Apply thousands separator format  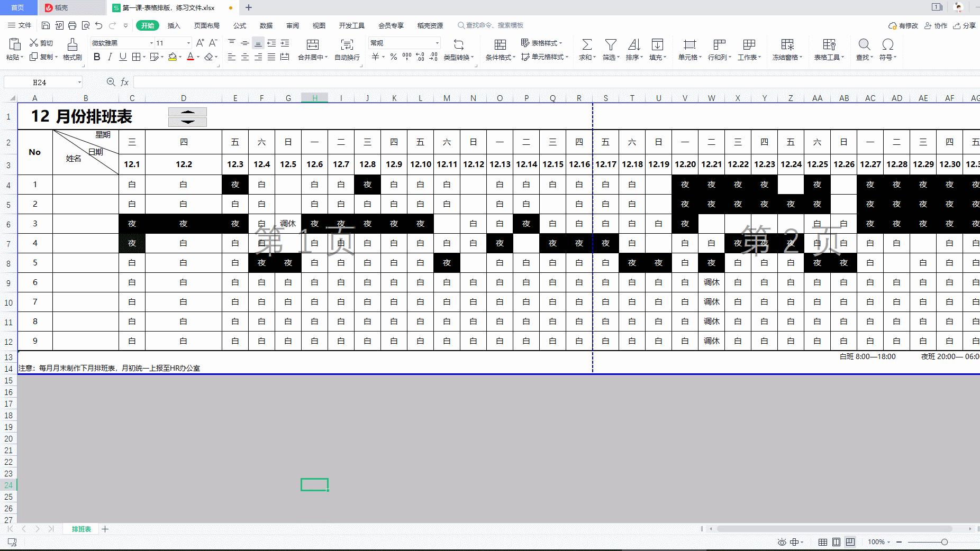point(407,57)
